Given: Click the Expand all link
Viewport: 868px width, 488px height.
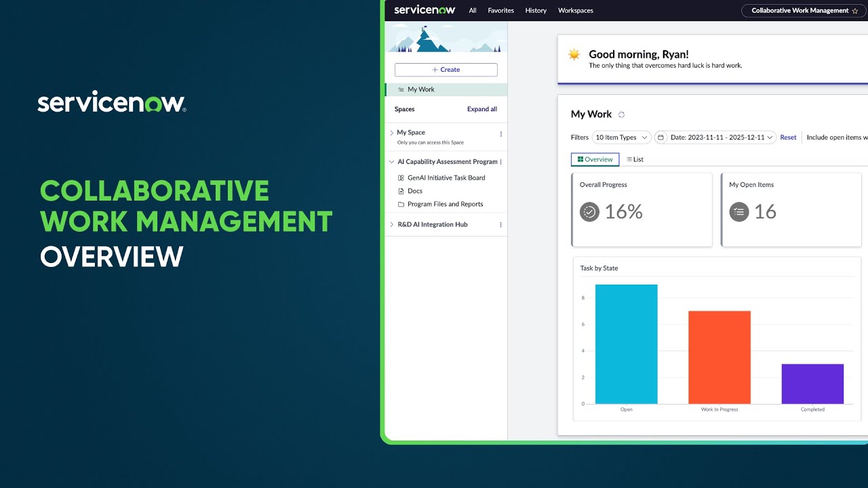Looking at the screenshot, I should (x=481, y=109).
